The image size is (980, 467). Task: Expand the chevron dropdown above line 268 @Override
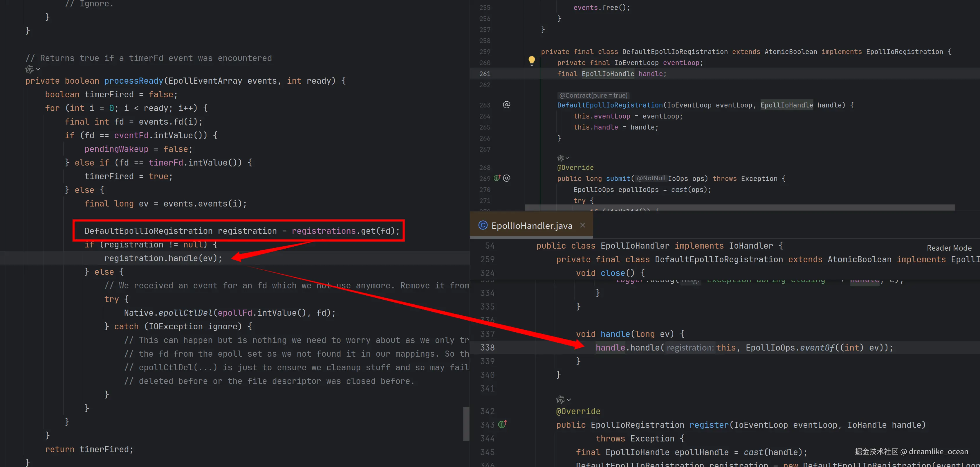[x=567, y=158]
